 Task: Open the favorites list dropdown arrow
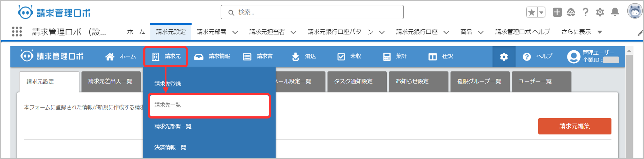click(x=541, y=12)
